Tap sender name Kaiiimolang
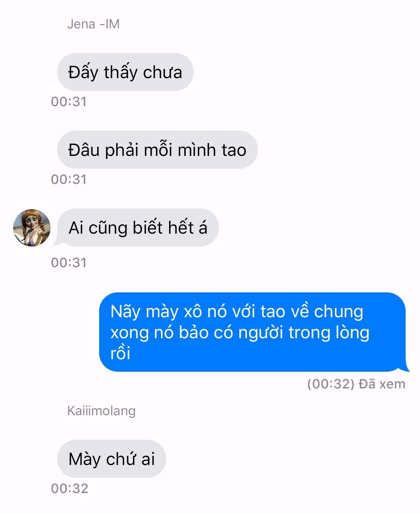The image size is (420, 514). [101, 411]
